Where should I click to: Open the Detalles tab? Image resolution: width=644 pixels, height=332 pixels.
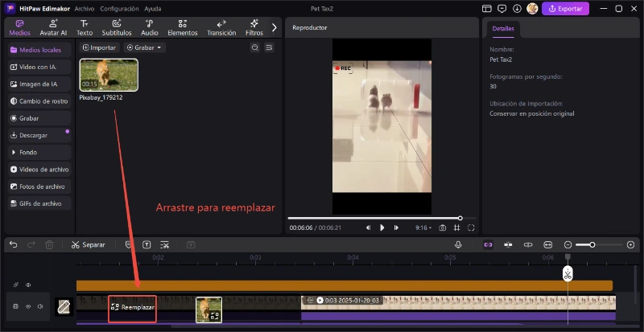(x=502, y=29)
